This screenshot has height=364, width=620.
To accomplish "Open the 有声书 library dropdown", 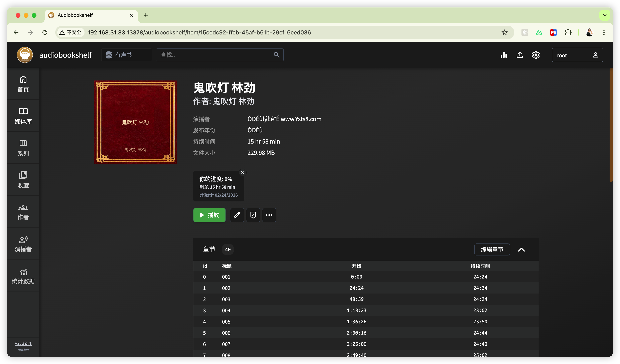I will click(126, 55).
